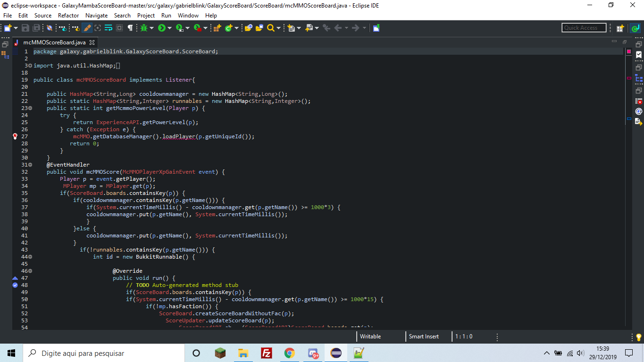
Task: Click the blue task marker in overview ruler
Action: 629,119
